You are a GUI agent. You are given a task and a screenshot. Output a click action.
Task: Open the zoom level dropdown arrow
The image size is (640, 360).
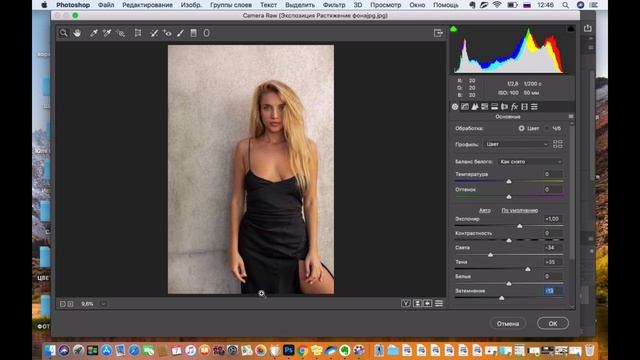click(103, 304)
